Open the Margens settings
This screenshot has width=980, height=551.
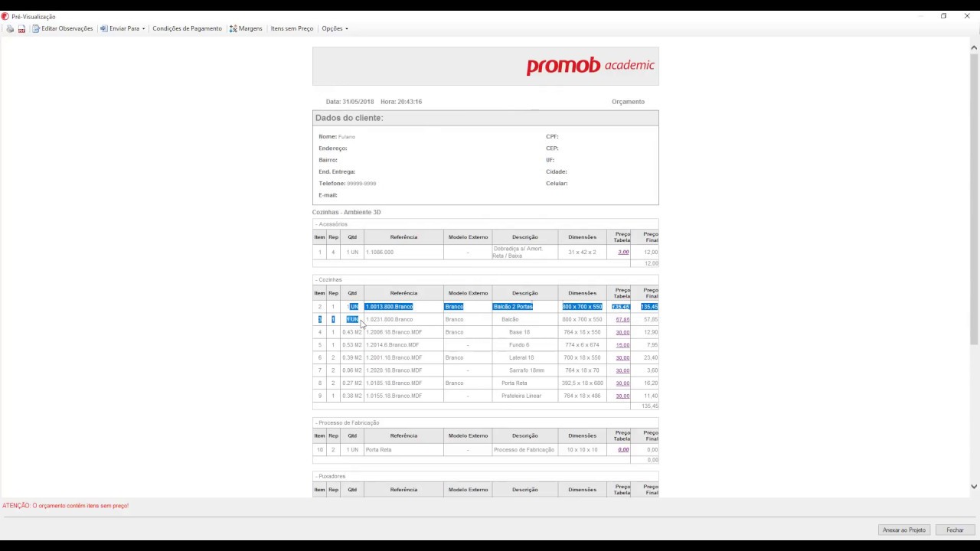246,29
